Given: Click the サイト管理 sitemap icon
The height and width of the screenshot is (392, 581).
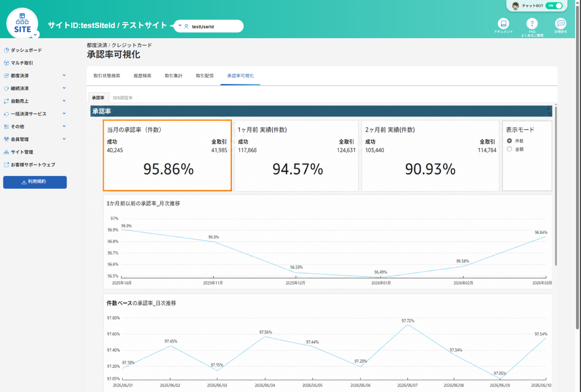Looking at the screenshot, I should (6, 152).
